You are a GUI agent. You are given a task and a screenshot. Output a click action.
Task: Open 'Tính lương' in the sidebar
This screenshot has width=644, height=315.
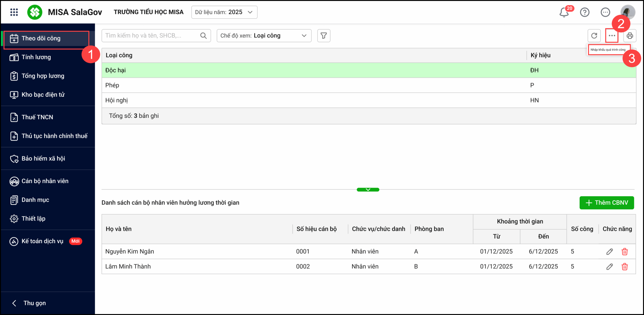click(36, 57)
